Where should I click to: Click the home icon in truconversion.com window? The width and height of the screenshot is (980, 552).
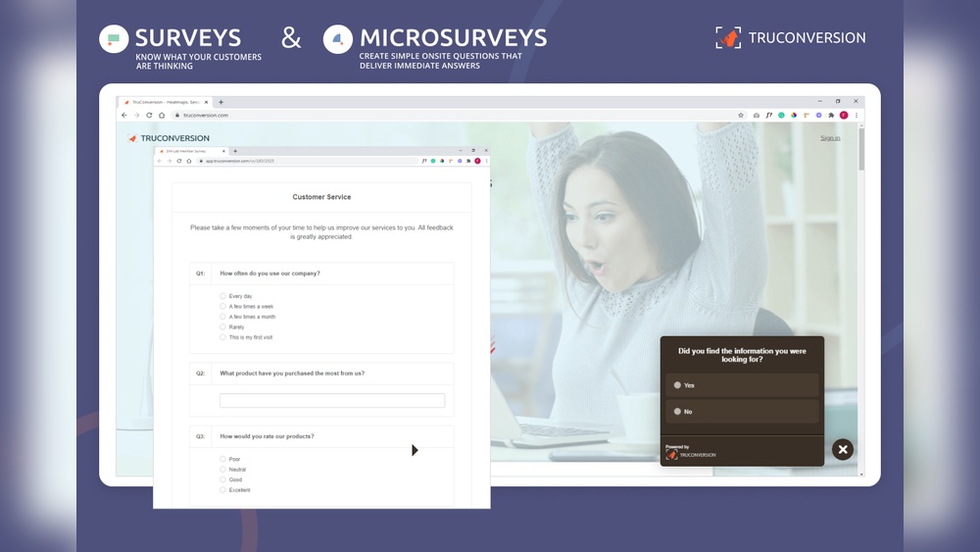[162, 115]
